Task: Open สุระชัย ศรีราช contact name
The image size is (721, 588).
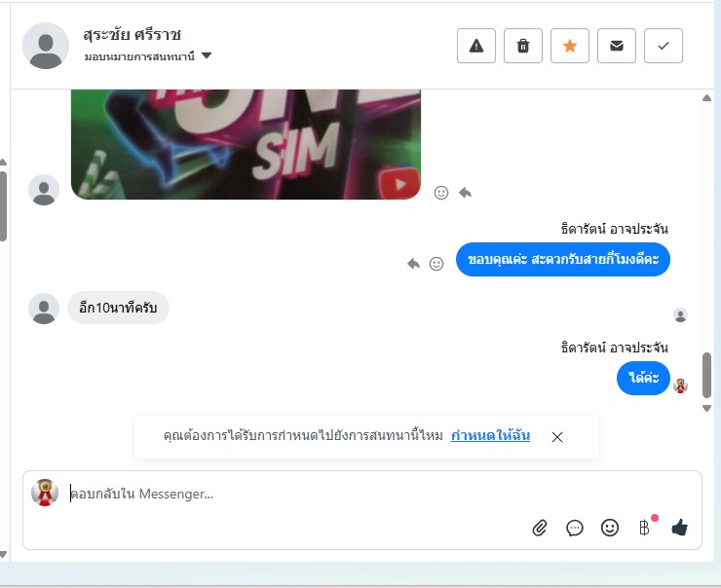Action: pos(132,34)
